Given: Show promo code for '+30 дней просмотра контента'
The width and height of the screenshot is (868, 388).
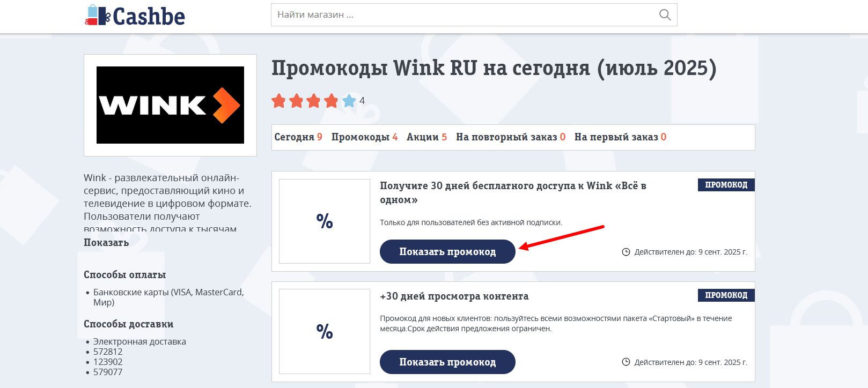Looking at the screenshot, I should click(447, 362).
